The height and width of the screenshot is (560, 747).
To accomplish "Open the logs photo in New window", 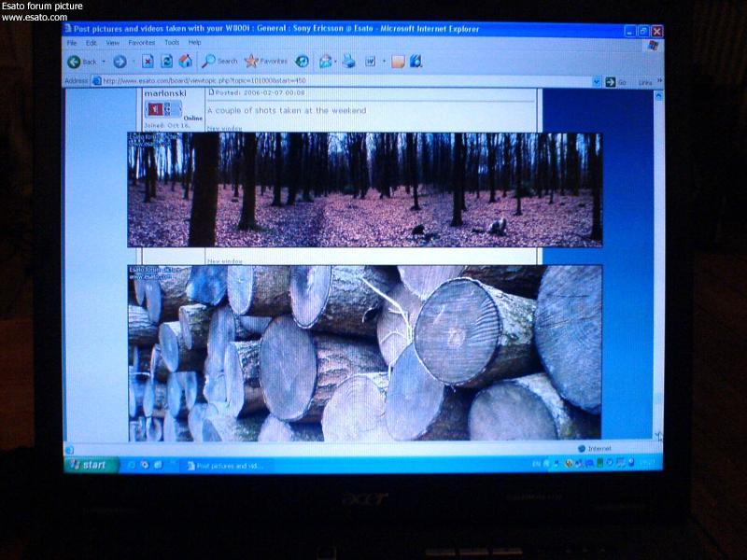I will [x=224, y=261].
